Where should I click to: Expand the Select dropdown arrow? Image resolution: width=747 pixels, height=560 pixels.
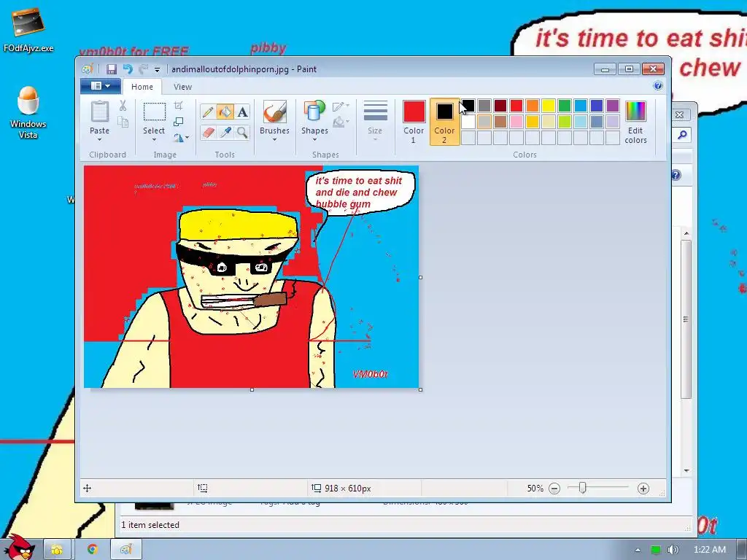pyautogui.click(x=154, y=140)
